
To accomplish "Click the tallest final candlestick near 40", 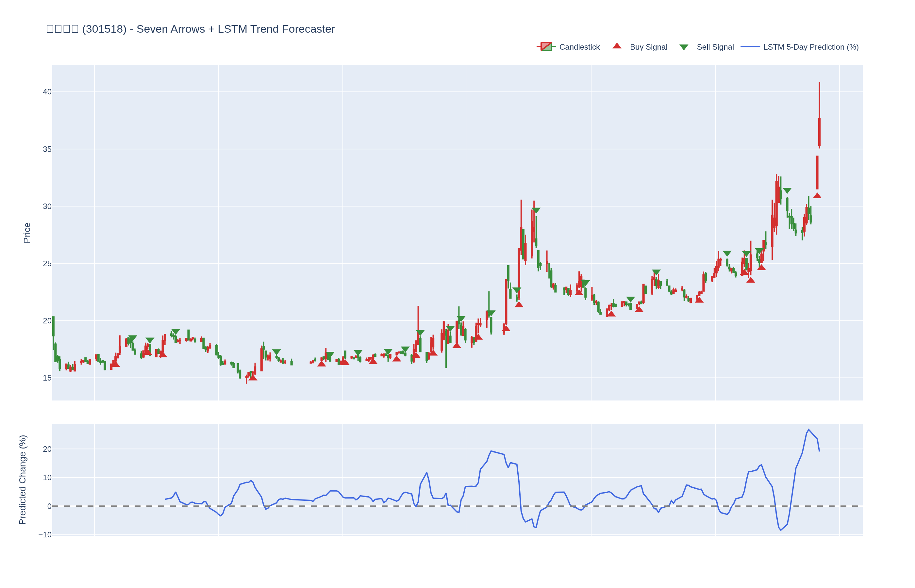I will (819, 132).
